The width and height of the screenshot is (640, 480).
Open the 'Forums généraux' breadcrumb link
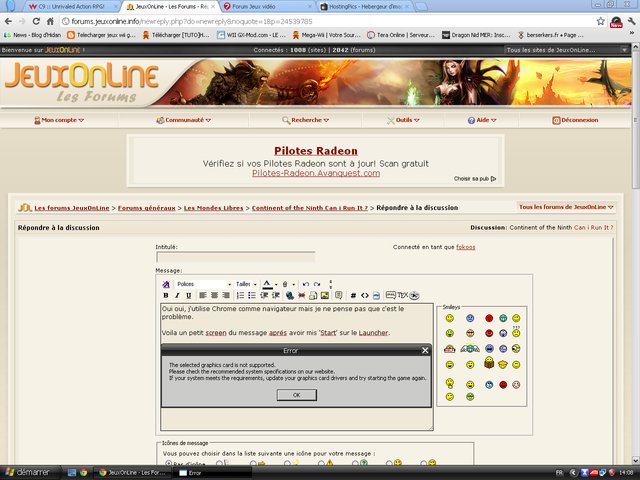pyautogui.click(x=147, y=208)
